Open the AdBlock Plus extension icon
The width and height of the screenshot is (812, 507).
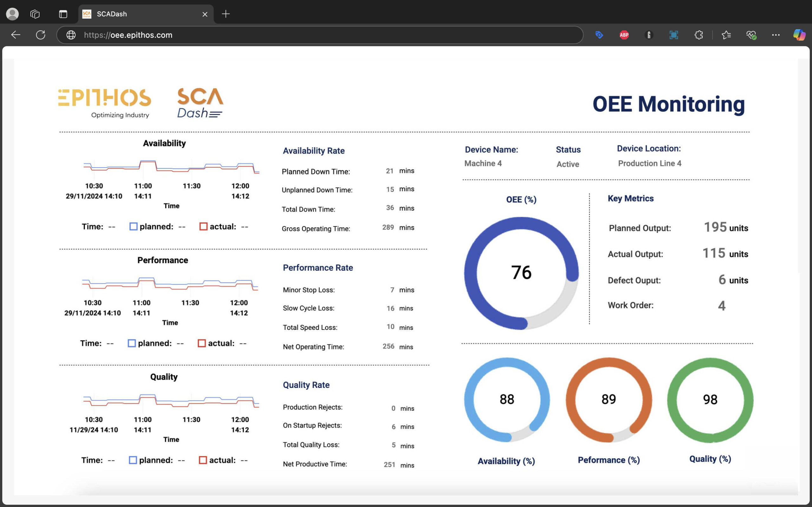pos(624,35)
